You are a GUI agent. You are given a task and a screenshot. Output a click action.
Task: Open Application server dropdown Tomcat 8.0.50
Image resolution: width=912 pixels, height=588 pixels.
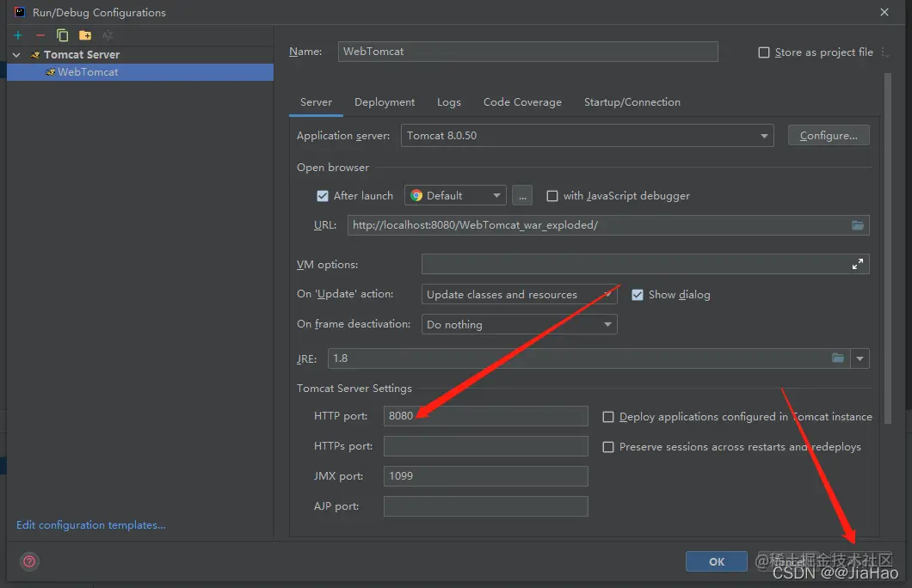click(587, 136)
